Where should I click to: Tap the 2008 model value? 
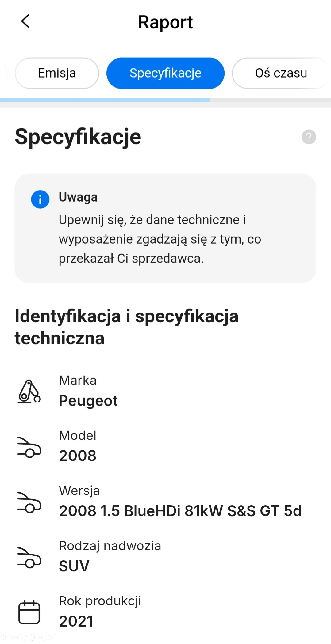78,456
